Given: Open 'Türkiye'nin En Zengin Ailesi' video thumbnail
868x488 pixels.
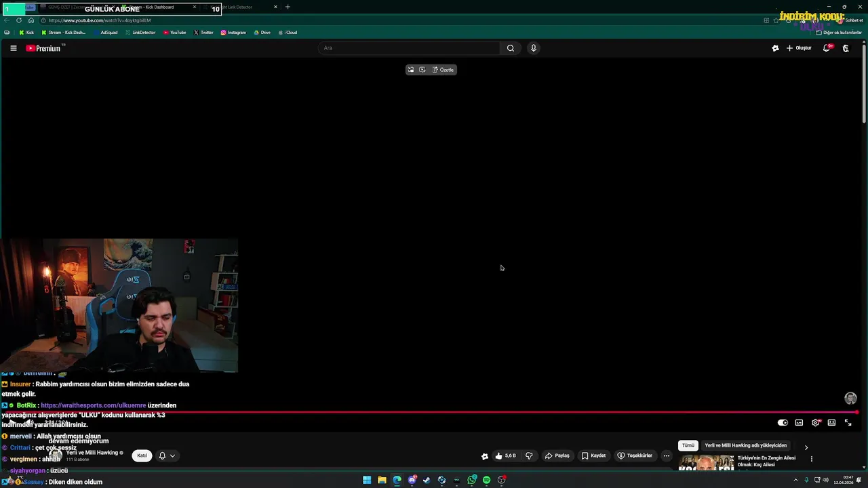Looking at the screenshot, I should click(x=707, y=462).
